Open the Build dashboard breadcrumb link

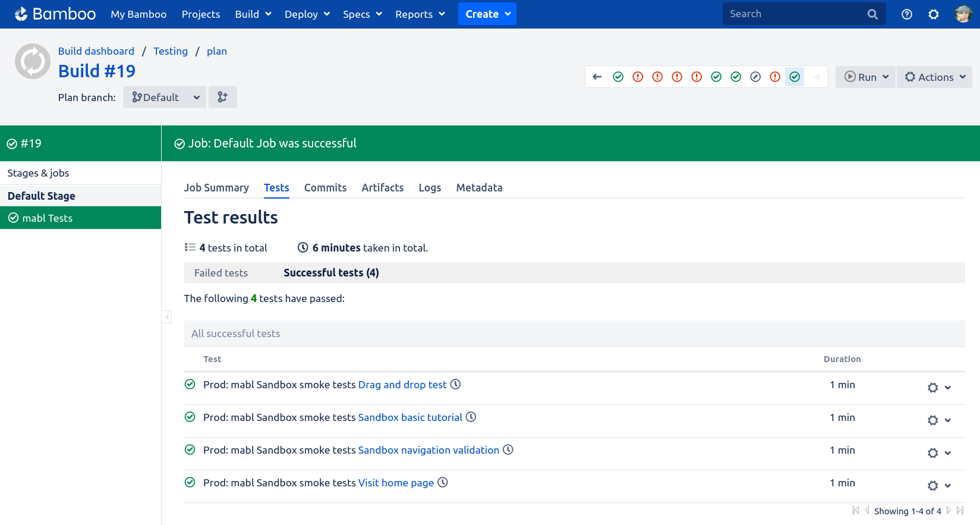coord(96,51)
